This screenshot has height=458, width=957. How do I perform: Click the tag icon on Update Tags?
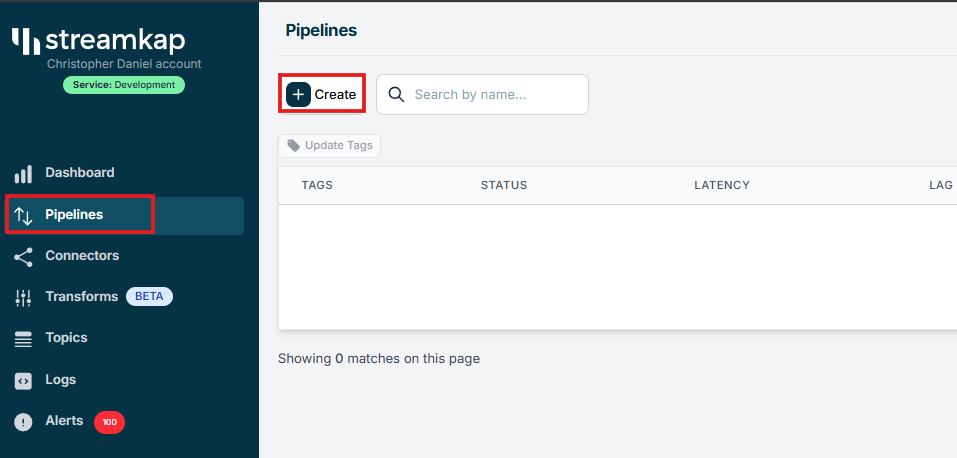click(294, 145)
